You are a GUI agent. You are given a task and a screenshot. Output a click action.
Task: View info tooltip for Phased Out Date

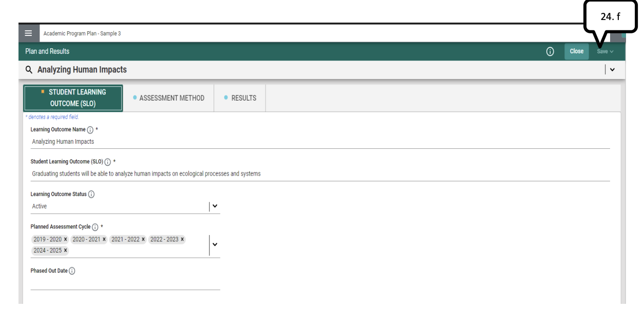[73, 271]
